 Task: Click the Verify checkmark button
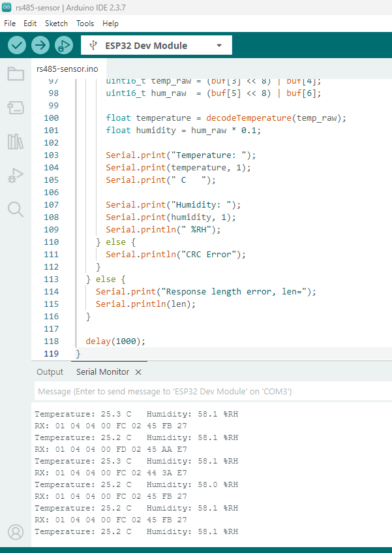coord(17,45)
